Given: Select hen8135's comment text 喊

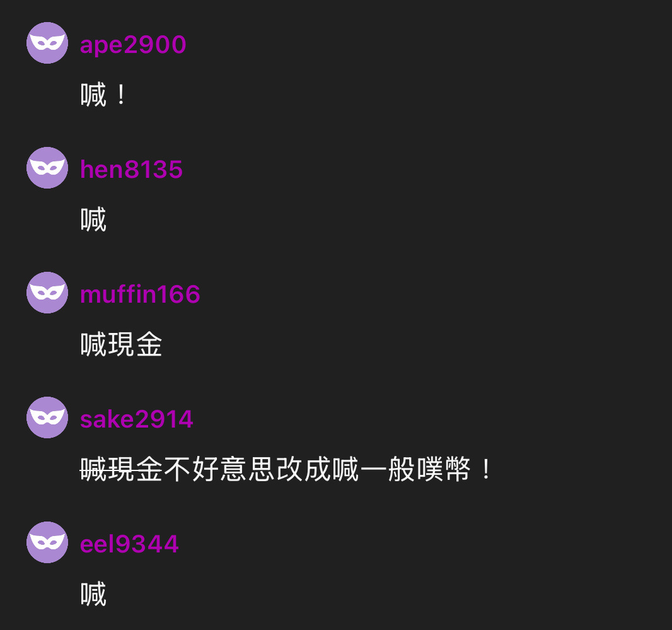Looking at the screenshot, I should coord(93,219).
